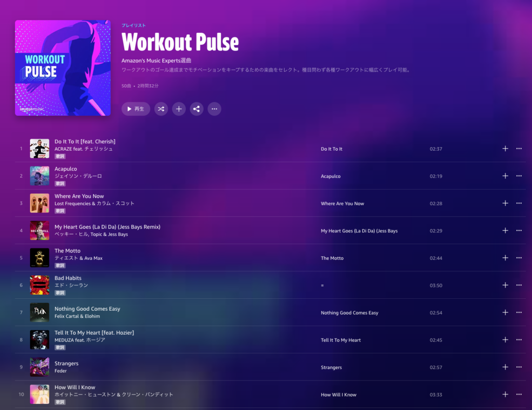Screen dimensions: 532x410
Task: Open the Nothing Good Comes Easy album link
Action: [x=350, y=313]
